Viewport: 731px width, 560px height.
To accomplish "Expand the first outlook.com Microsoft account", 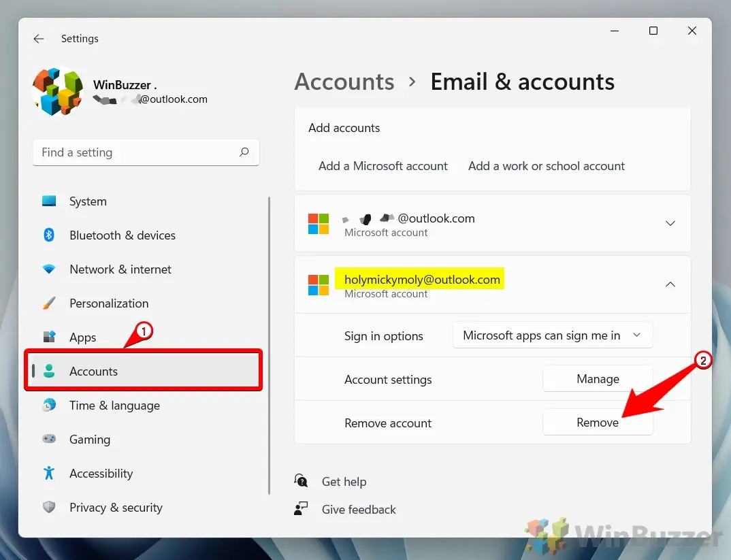I will pos(670,224).
